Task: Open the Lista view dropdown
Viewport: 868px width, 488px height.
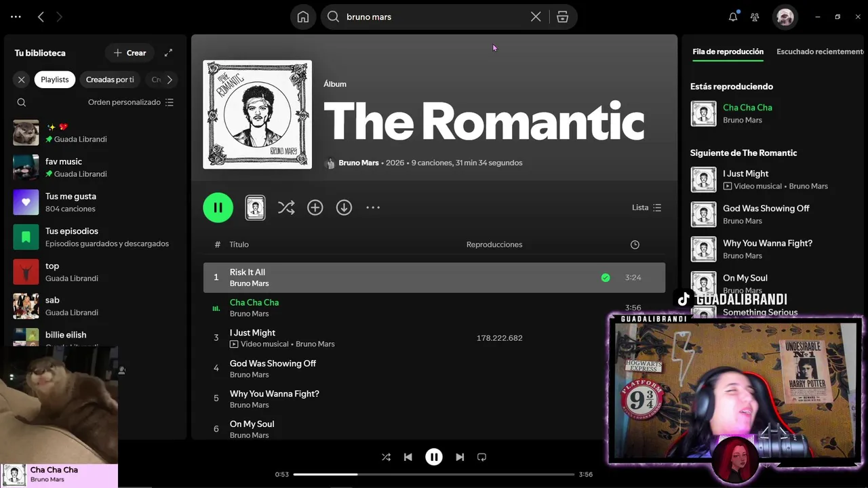Action: 646,207
